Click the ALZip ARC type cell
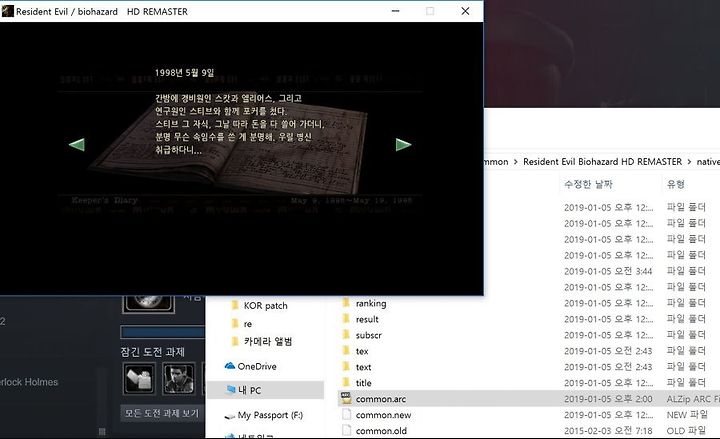This screenshot has height=439, width=720. pos(693,399)
